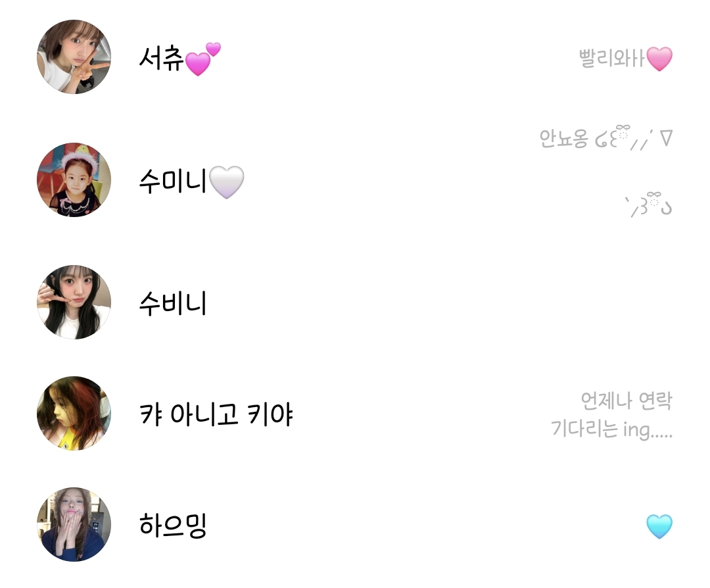The image size is (710, 588).
Task: Select the contact name 서츄
Action: (161, 59)
